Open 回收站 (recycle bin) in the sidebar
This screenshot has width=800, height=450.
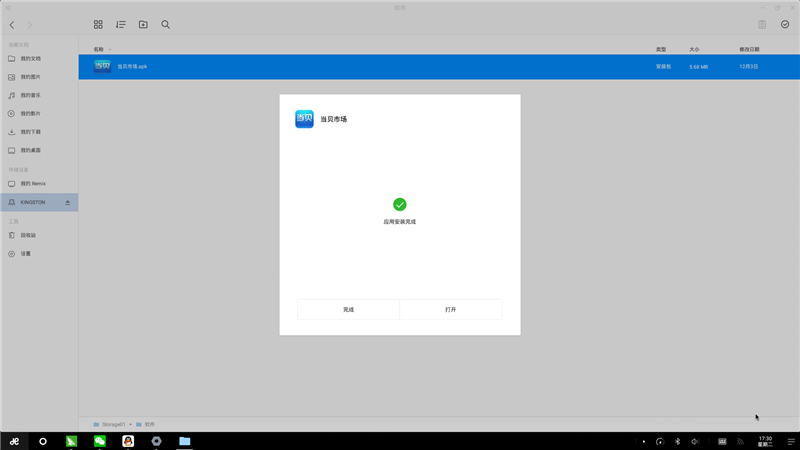coord(39,235)
